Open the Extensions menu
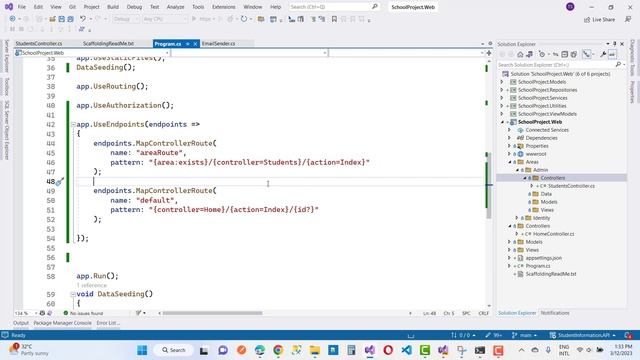The height and width of the screenshot is (360, 640). [x=224, y=7]
